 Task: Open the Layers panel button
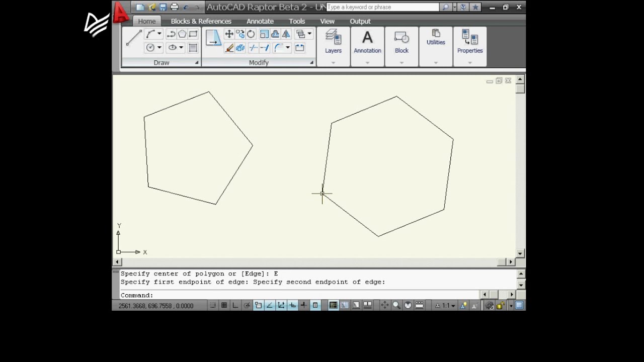coord(333,42)
